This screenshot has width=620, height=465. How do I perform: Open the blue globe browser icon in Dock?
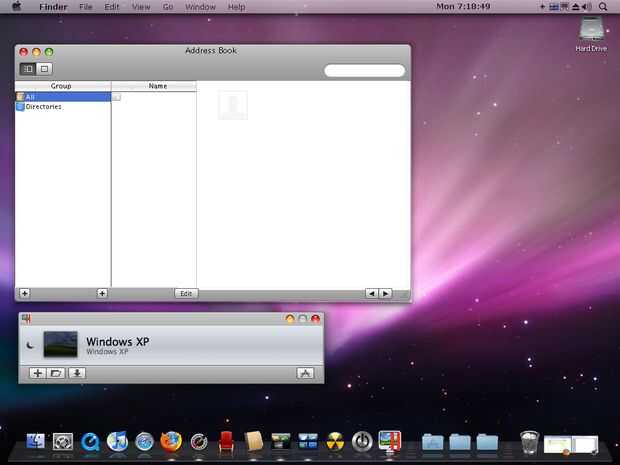pyautogui.click(x=144, y=442)
